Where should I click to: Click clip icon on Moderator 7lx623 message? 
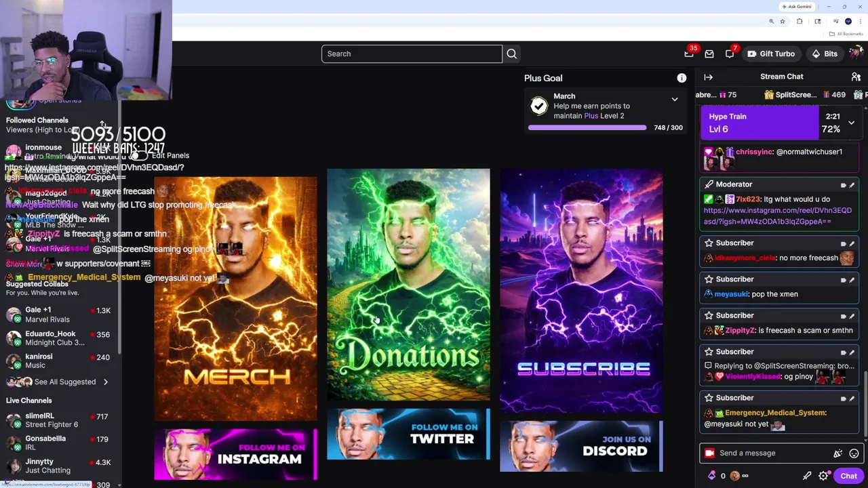(844, 185)
